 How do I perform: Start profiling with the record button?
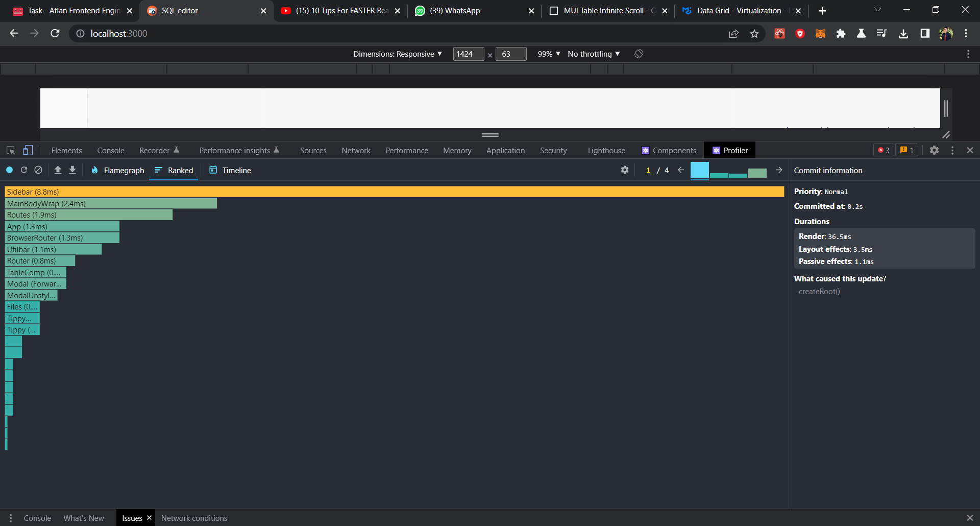coord(10,170)
